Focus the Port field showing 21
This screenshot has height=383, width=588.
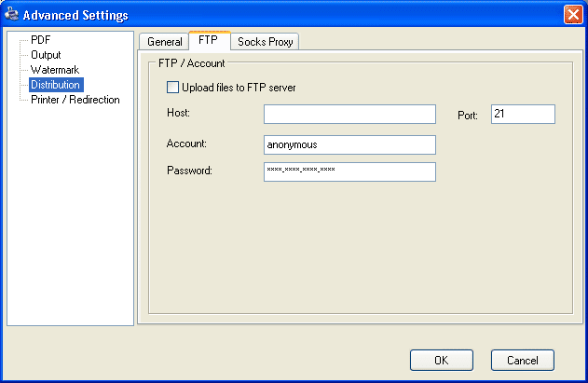coord(523,114)
